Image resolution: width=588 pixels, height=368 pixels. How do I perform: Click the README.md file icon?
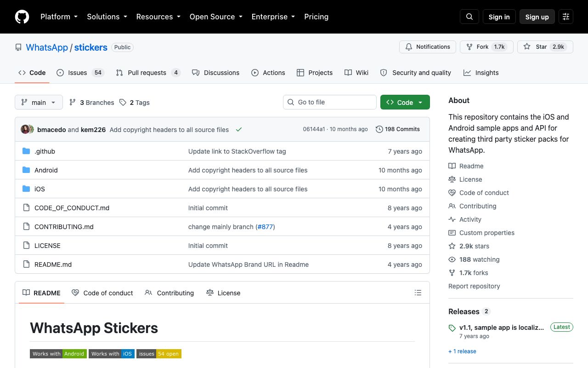click(26, 264)
